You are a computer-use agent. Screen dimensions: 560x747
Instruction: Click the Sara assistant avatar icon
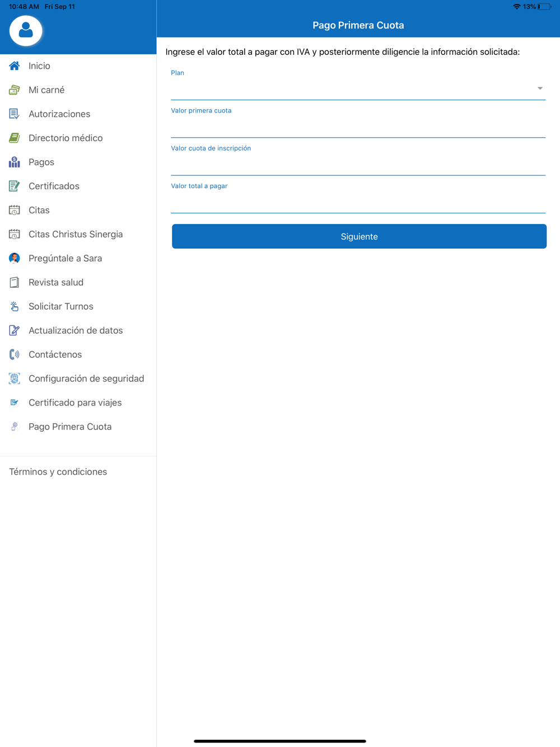click(x=15, y=258)
